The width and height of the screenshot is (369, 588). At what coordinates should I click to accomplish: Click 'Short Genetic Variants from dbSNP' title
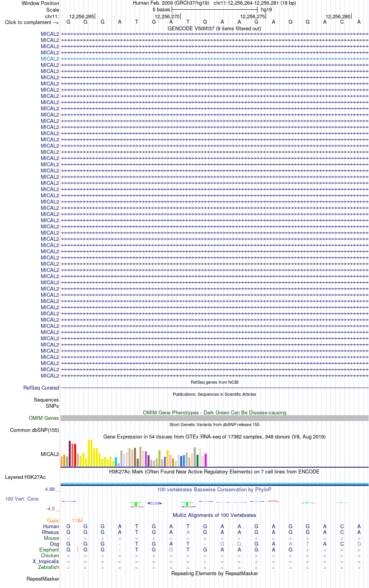click(214, 424)
